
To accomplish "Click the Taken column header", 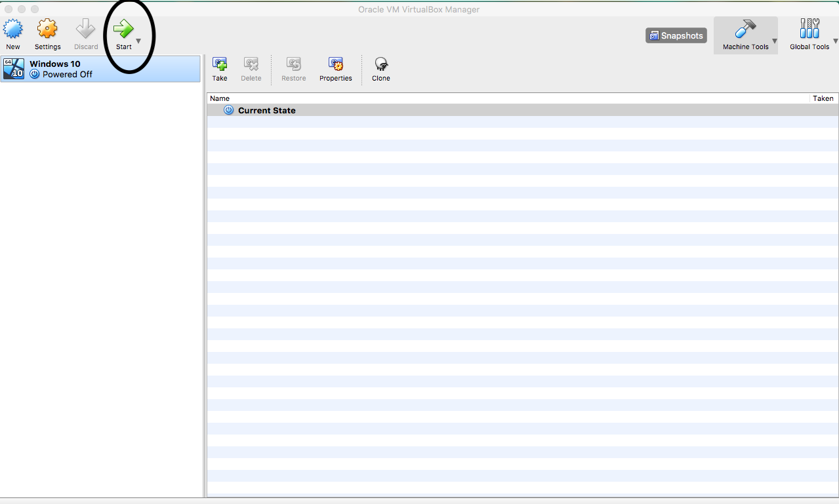I will [823, 98].
